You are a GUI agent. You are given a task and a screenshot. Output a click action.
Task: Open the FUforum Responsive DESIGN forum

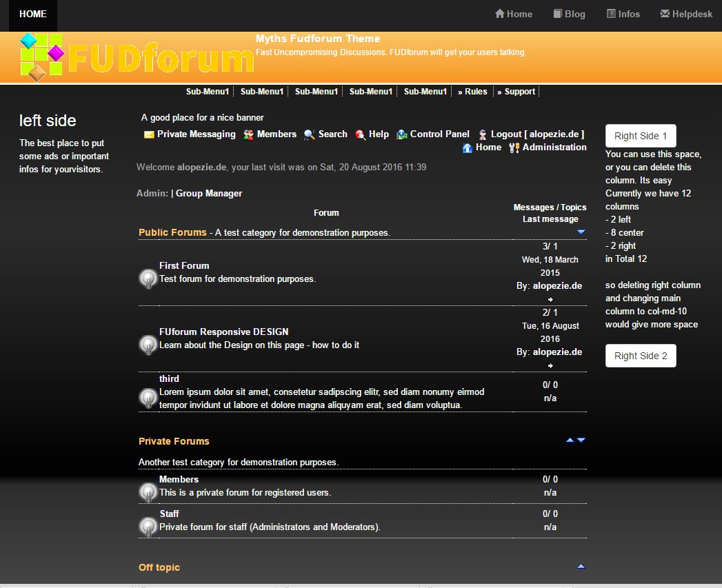223,332
